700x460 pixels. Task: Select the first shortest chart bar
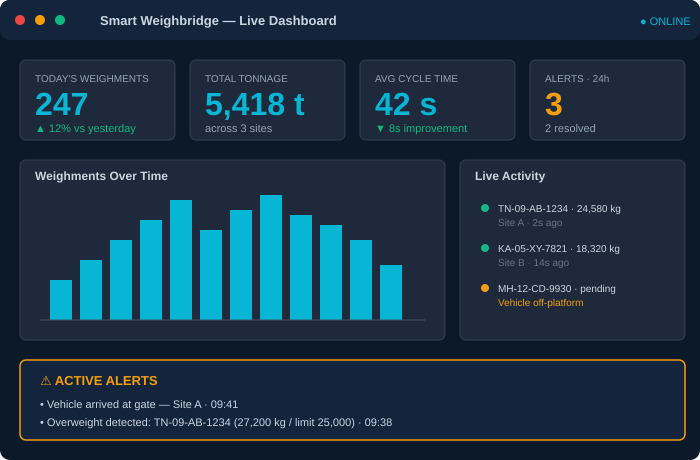click(61, 300)
